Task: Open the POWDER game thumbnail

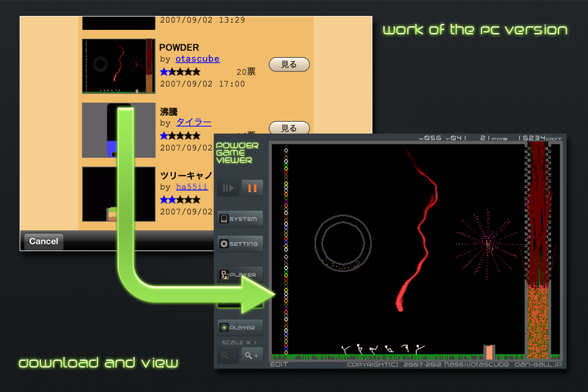Action: [x=118, y=65]
